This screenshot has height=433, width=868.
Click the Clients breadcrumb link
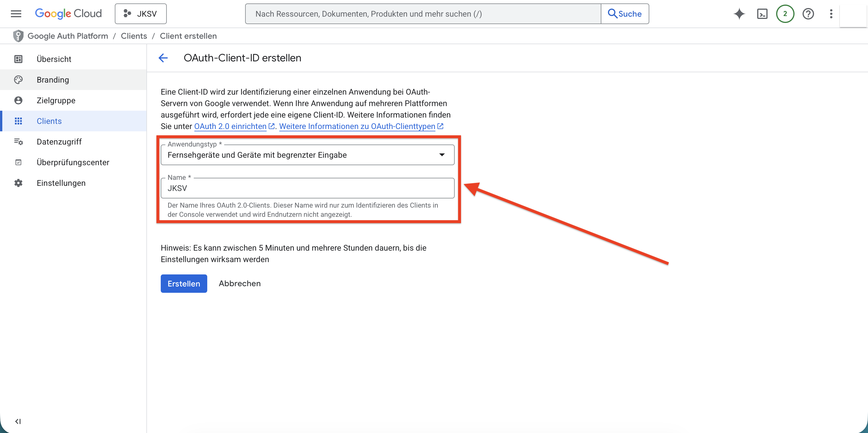134,36
